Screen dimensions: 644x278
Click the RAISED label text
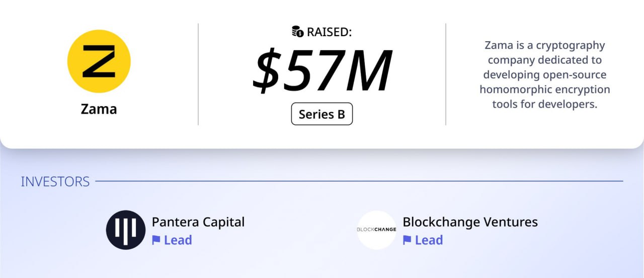pyautogui.click(x=330, y=32)
